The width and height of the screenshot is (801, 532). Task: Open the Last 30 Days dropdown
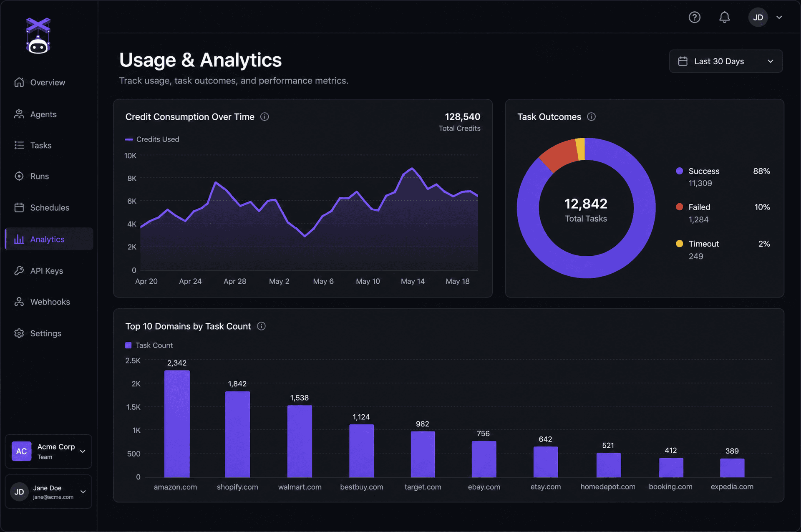point(725,61)
